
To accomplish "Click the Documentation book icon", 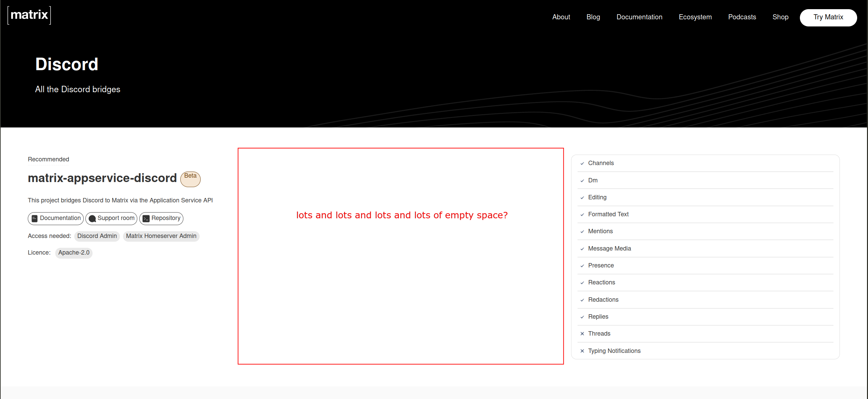I will 35,219.
